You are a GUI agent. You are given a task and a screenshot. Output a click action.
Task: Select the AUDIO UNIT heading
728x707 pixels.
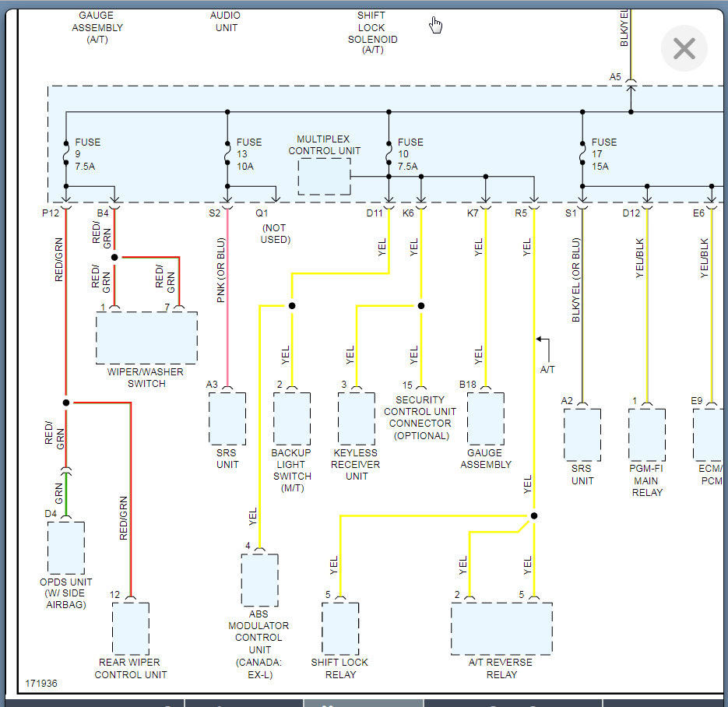[226, 21]
